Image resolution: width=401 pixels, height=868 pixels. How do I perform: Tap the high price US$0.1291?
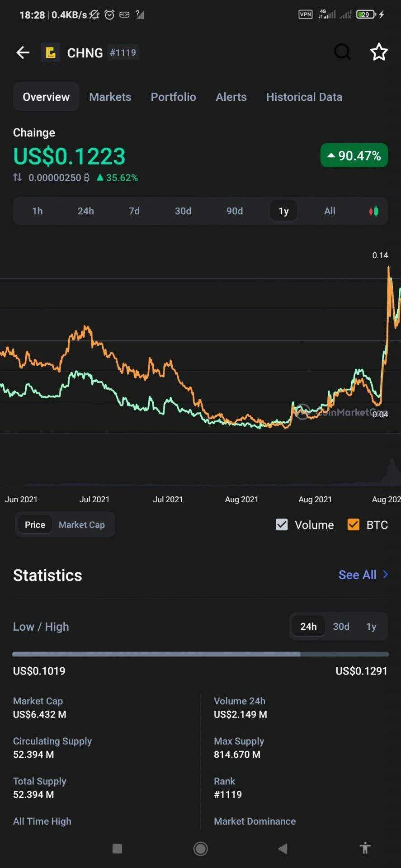(x=362, y=671)
